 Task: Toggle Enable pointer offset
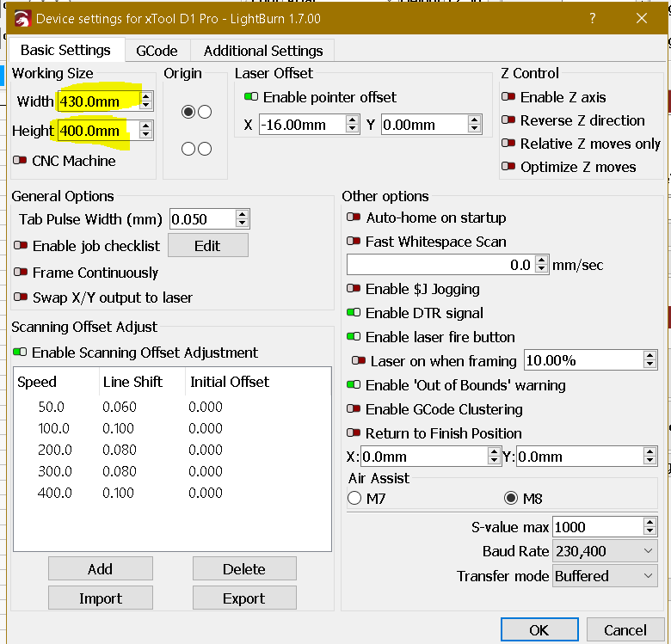click(x=251, y=96)
